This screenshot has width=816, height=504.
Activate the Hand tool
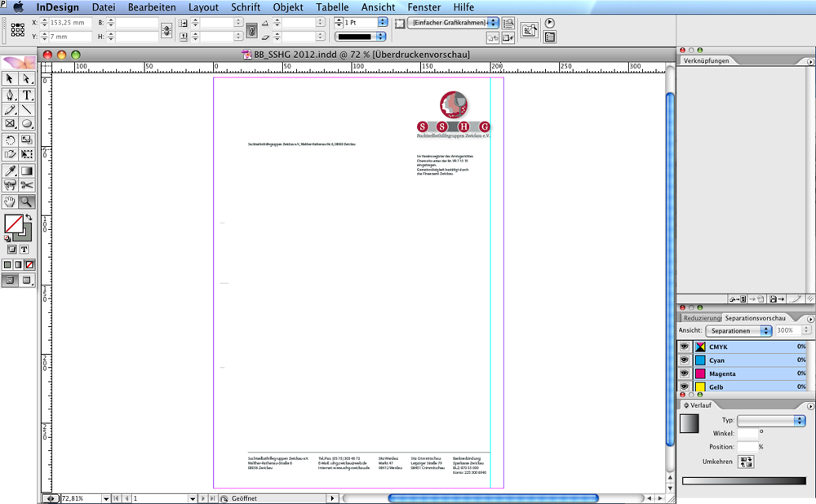tap(10, 201)
